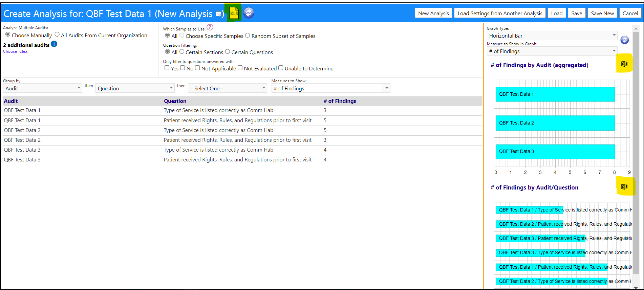Click the Choose audits link
The image size is (644, 290).
click(10, 51)
